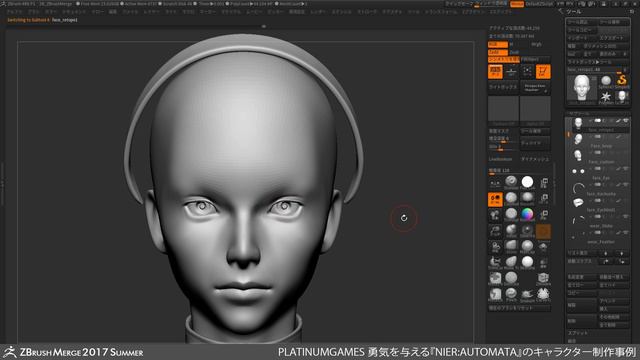Click the ダイナメッシュ button
The image size is (640, 360).
(x=535, y=159)
